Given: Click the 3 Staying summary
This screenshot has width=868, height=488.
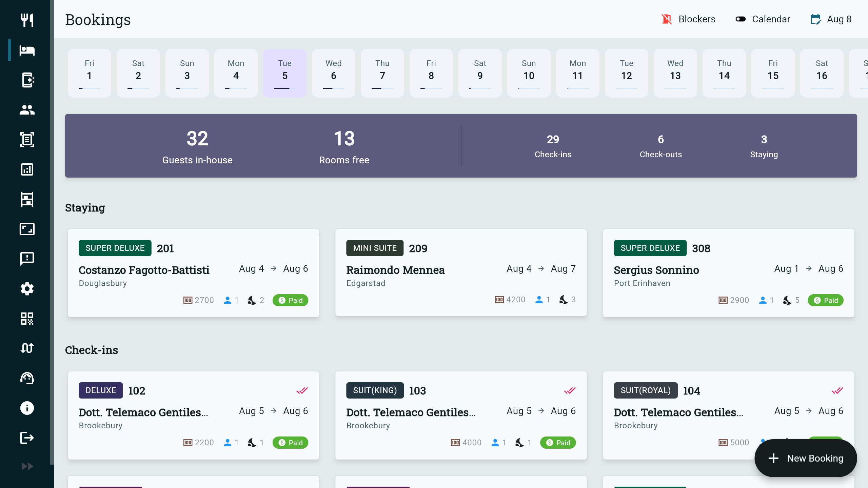Looking at the screenshot, I should pos(764,146).
